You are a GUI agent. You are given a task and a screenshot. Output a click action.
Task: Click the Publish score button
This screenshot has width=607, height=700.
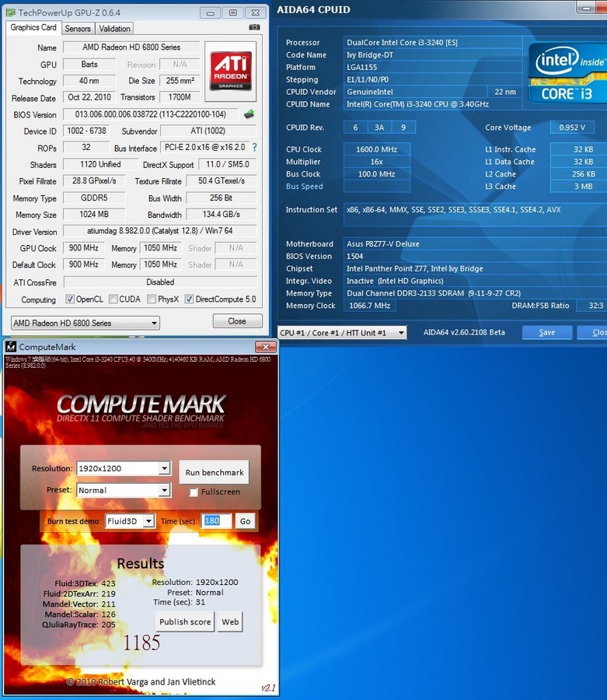click(185, 621)
